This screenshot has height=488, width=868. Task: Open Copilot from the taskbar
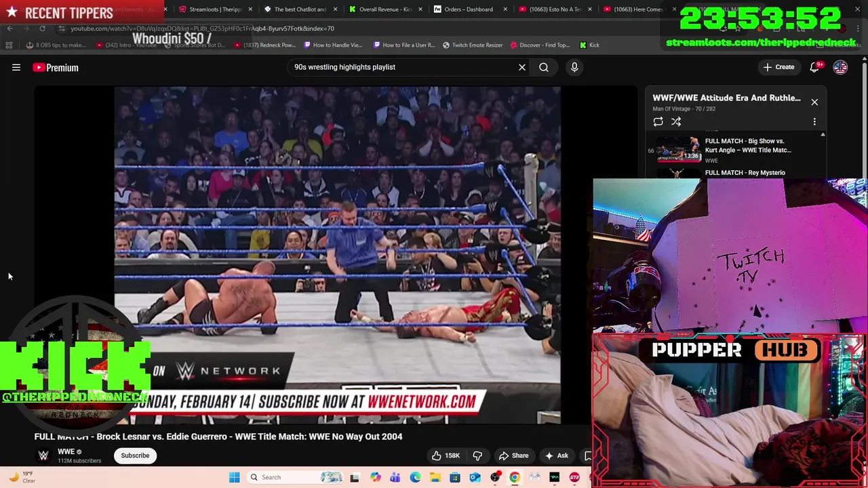click(x=375, y=477)
